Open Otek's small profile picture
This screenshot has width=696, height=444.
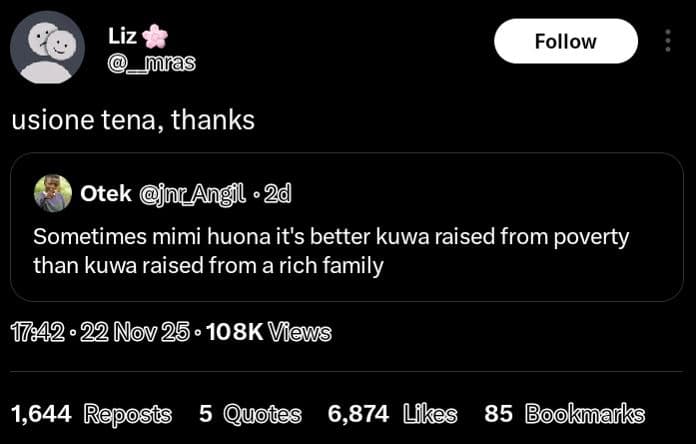click(x=52, y=193)
